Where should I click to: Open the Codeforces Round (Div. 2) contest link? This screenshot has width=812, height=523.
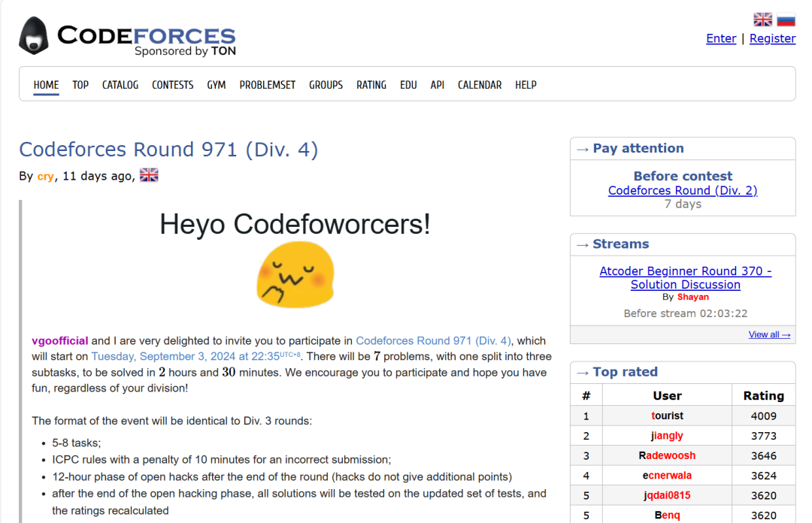pyautogui.click(x=683, y=190)
